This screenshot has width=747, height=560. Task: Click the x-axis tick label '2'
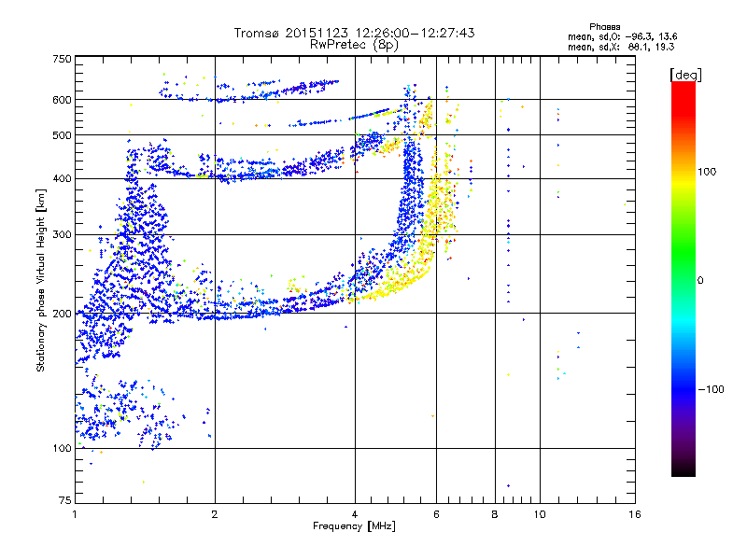tap(215, 514)
